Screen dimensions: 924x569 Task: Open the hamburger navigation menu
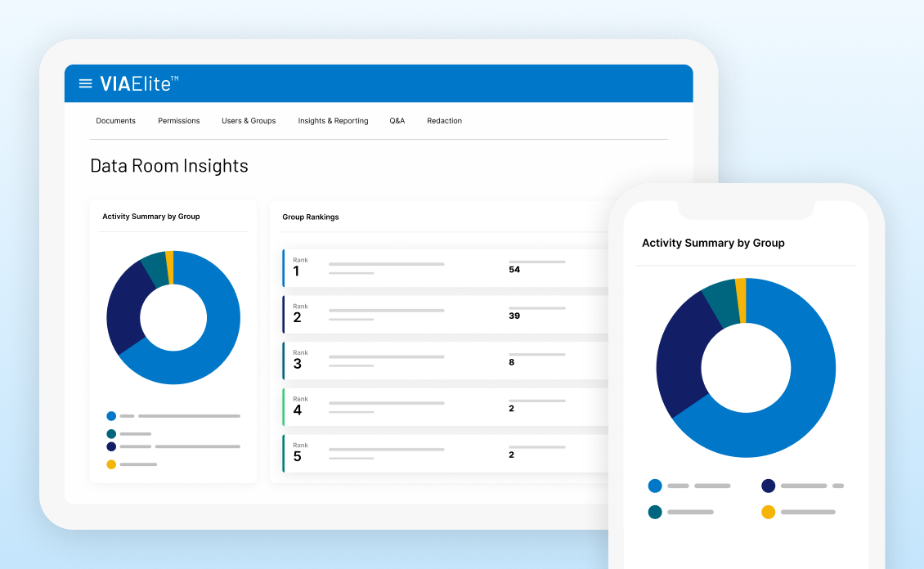[84, 83]
